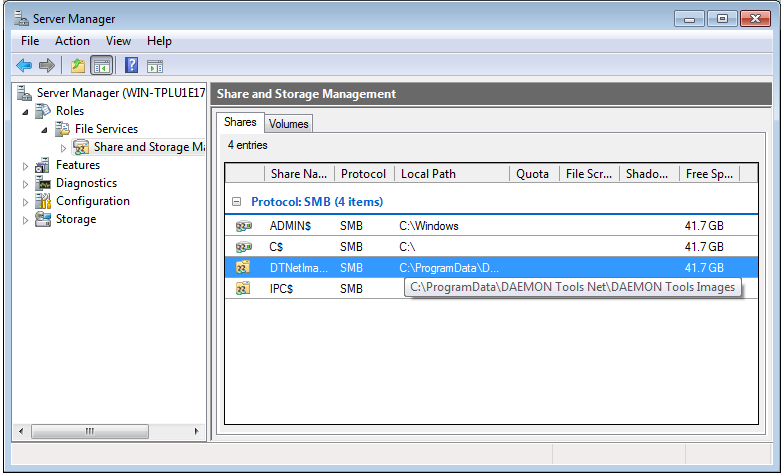Click the Server Manager title bar icon

click(x=21, y=18)
